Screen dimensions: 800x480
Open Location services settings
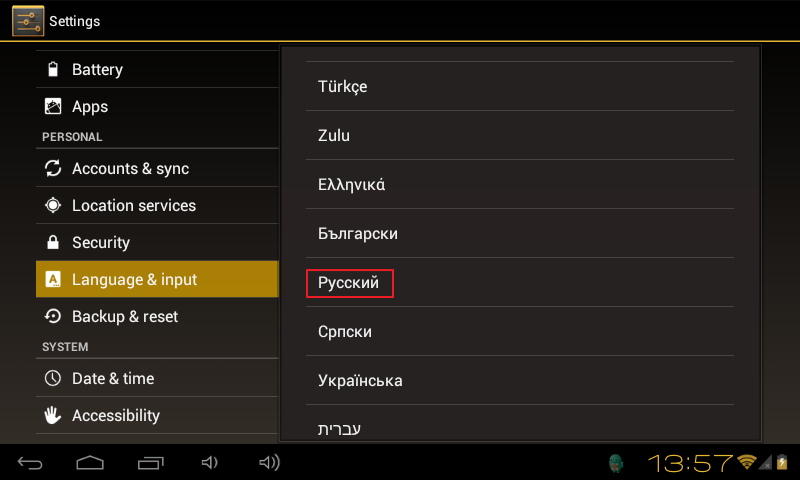click(x=157, y=205)
